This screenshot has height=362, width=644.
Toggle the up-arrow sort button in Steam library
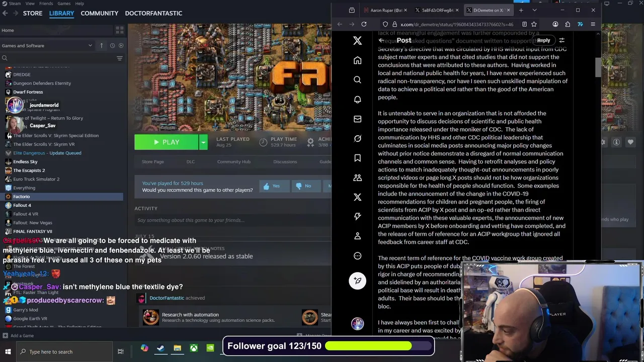(x=101, y=45)
